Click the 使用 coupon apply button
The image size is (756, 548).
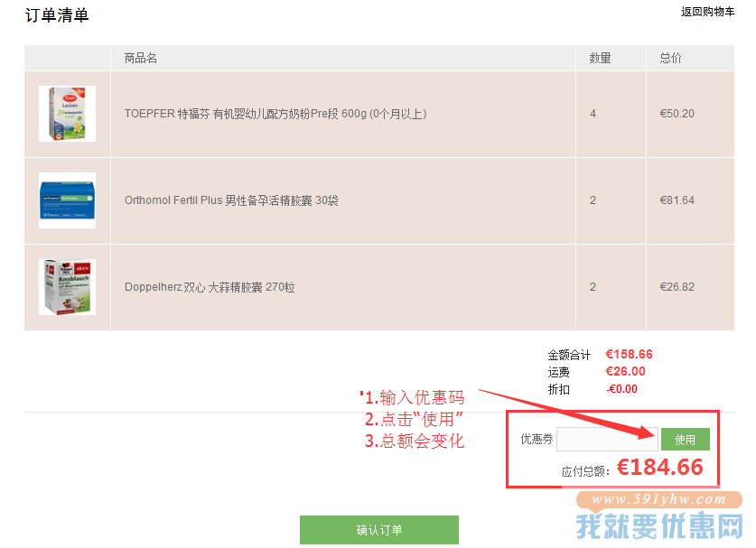[686, 439]
